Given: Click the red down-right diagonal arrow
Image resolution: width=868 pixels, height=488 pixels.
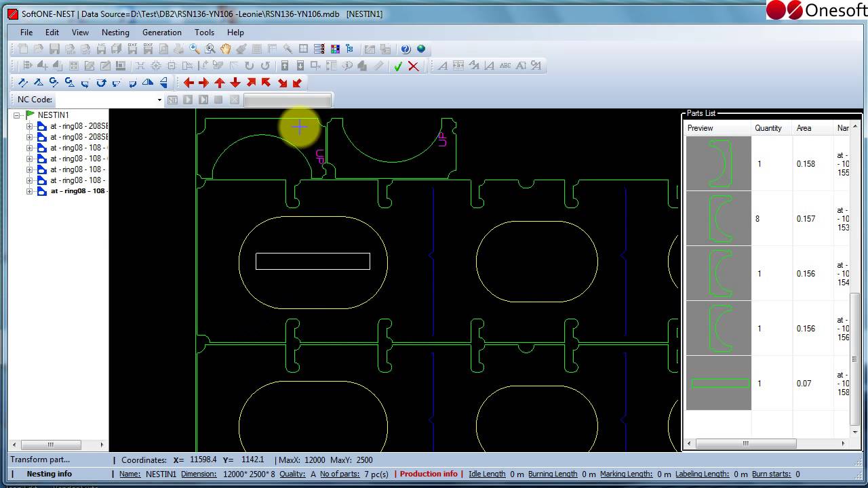Looking at the screenshot, I should (x=282, y=83).
